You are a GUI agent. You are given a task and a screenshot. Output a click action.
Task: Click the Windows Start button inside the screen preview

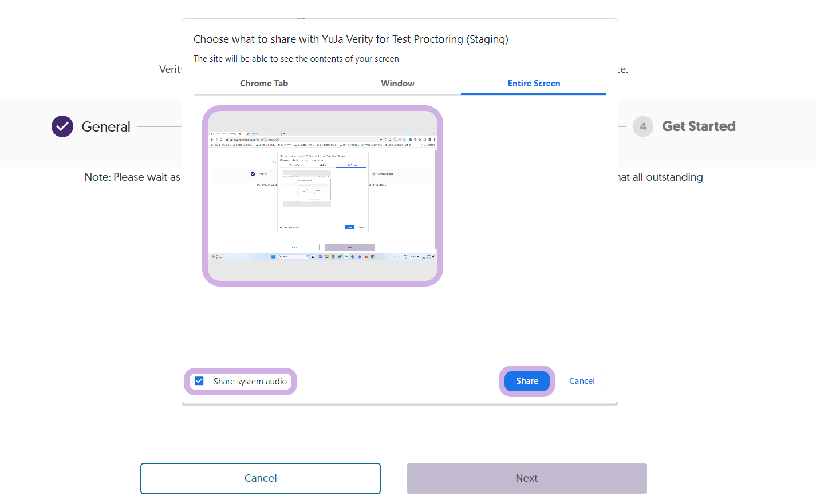[273, 256]
